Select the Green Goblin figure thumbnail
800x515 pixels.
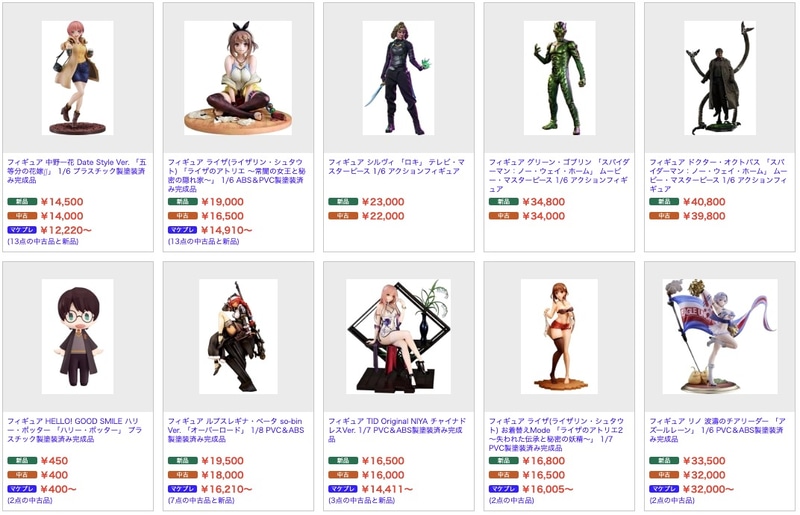[559, 78]
